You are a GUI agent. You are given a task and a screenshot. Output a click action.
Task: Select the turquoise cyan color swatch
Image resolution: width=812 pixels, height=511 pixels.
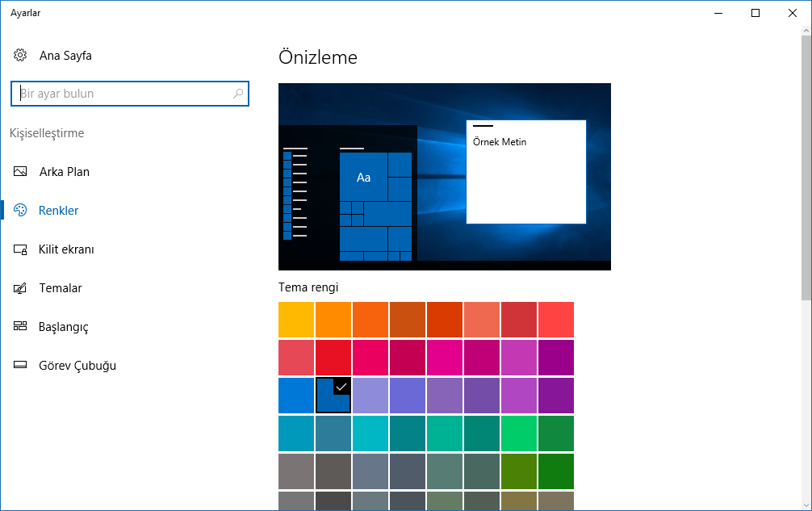coord(370,434)
